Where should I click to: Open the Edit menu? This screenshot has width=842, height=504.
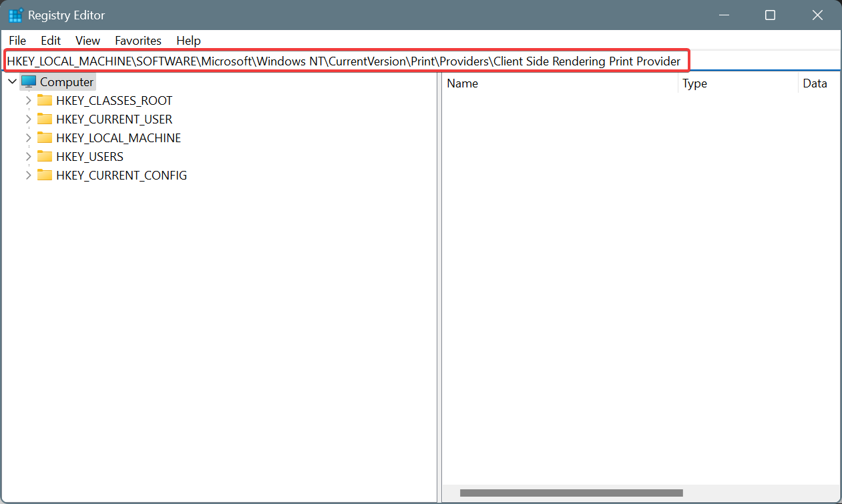click(51, 41)
